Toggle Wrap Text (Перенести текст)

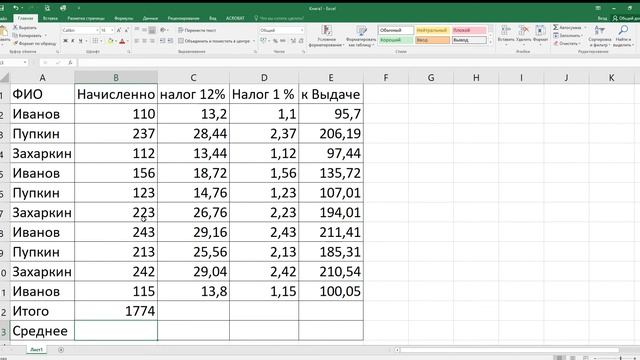click(197, 30)
